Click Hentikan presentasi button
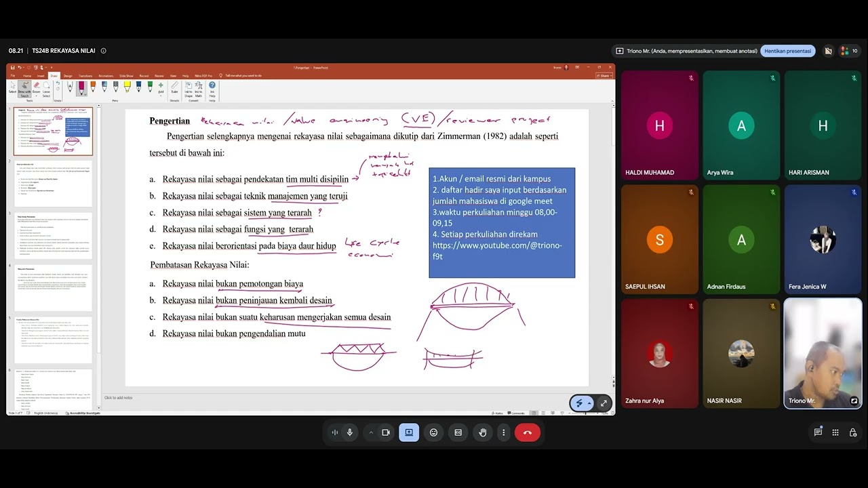 pyautogui.click(x=788, y=51)
